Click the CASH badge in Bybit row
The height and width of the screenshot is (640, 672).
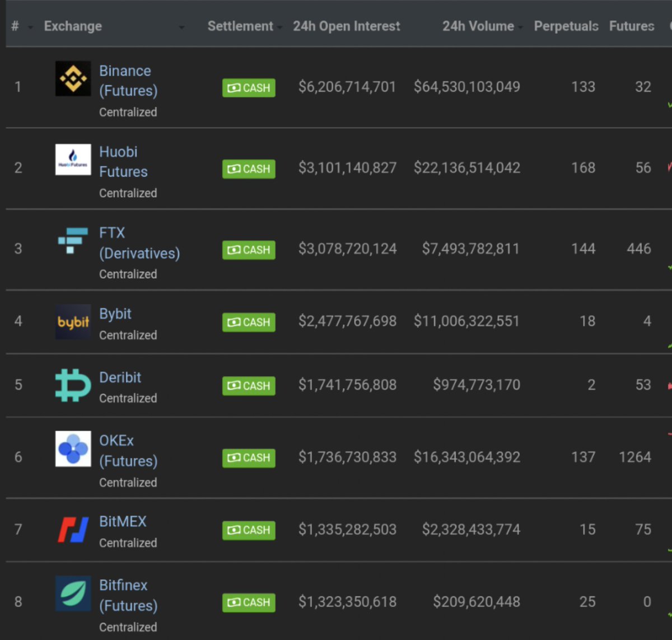point(249,322)
